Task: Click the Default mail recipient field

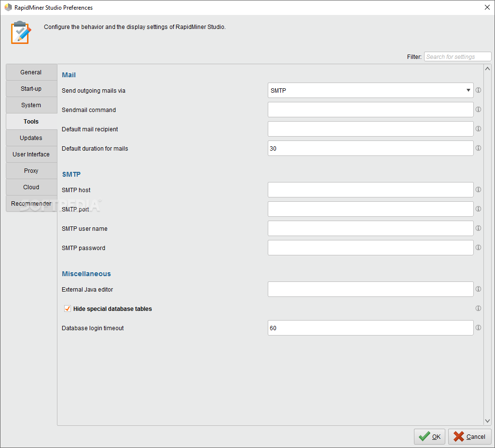Action: (371, 129)
